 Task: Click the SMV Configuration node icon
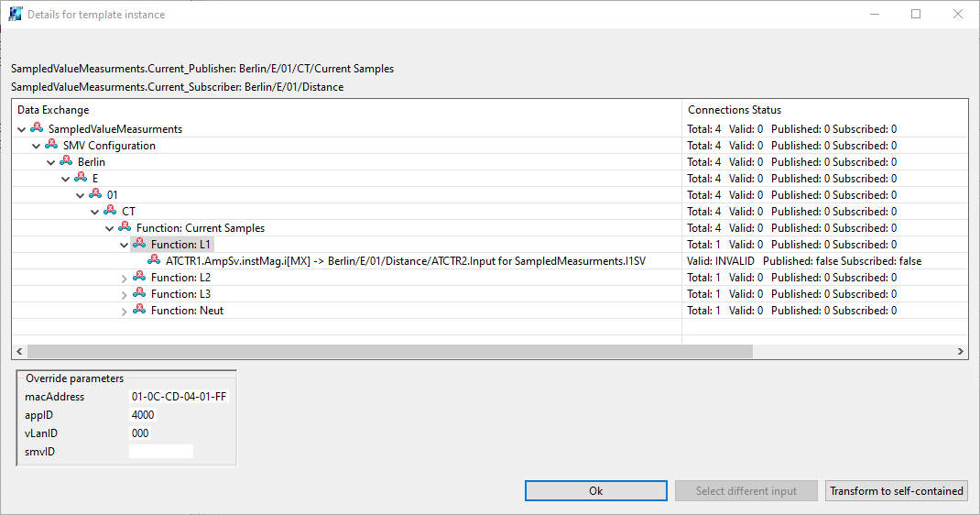(51, 145)
